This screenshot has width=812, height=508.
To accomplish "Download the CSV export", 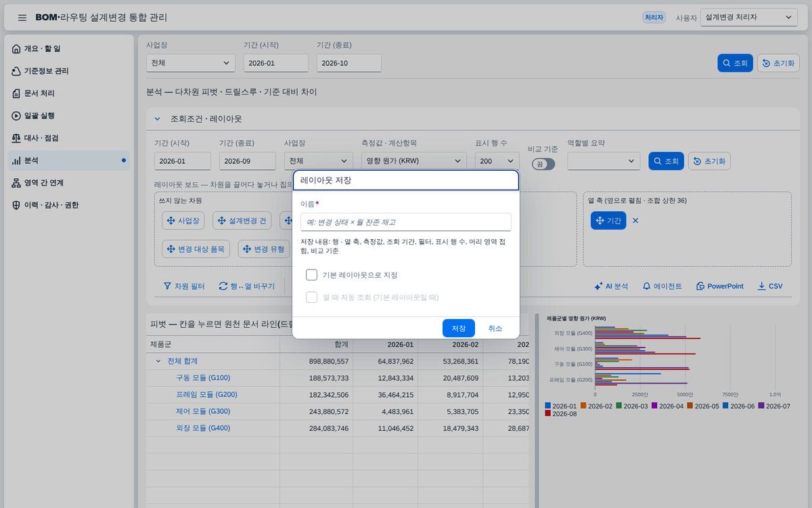I will coord(770,287).
